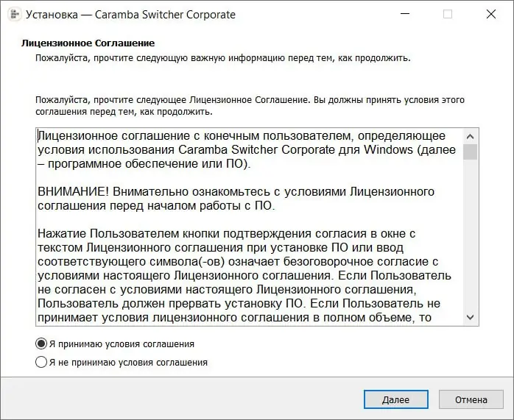Image resolution: width=514 pixels, height=420 pixels.
Task: Click the license agreement scrollbar thumb
Action: (x=470, y=152)
